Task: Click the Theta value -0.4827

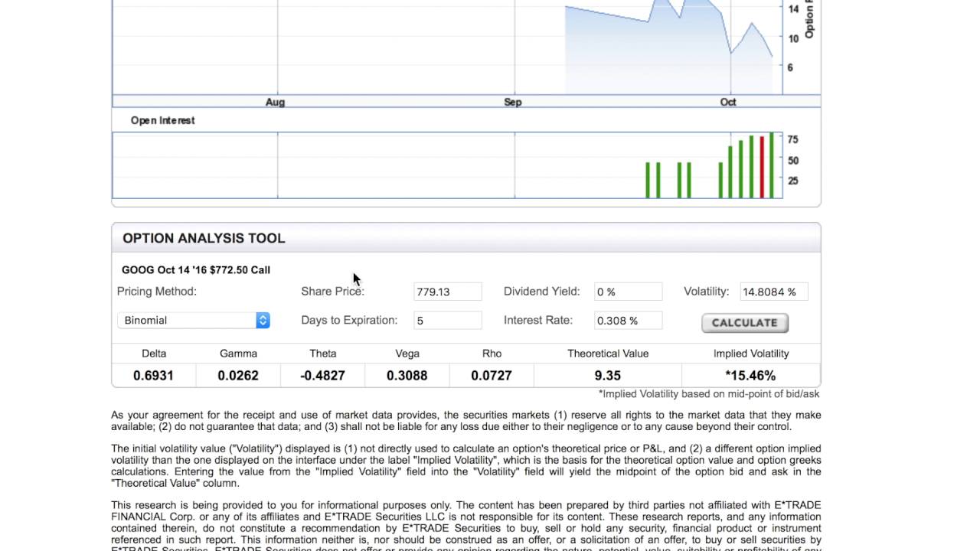Action: [x=322, y=376]
